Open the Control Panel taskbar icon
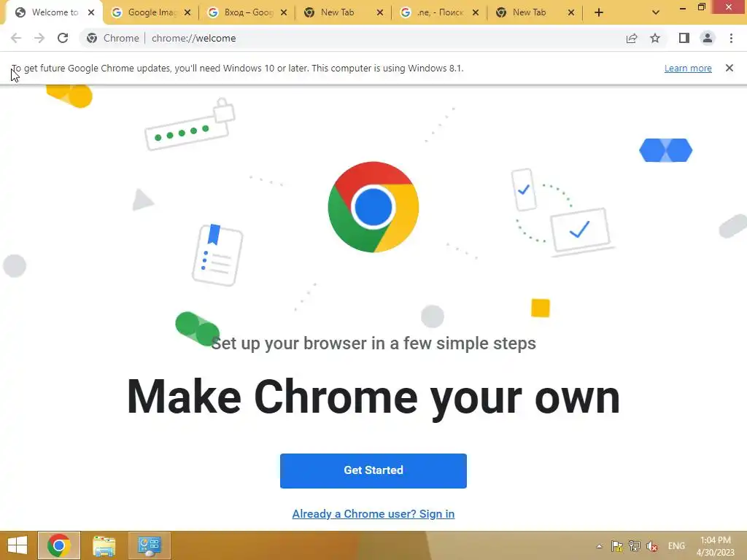This screenshot has height=560, width=747. pos(149,545)
